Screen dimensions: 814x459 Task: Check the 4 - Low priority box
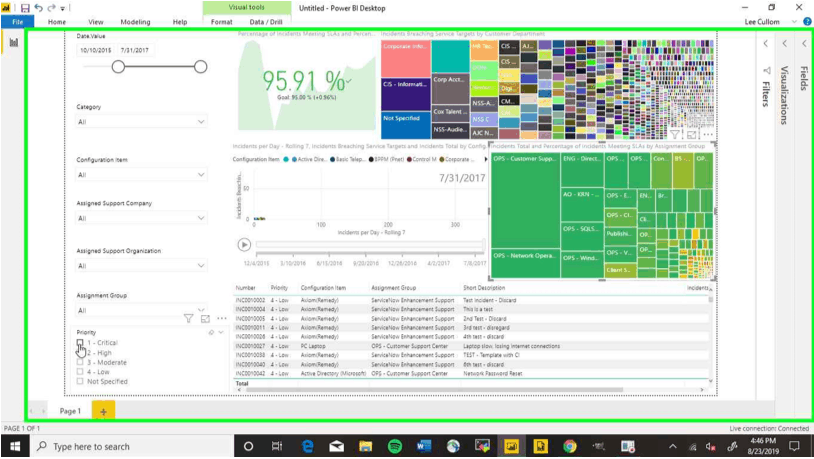pyautogui.click(x=80, y=372)
